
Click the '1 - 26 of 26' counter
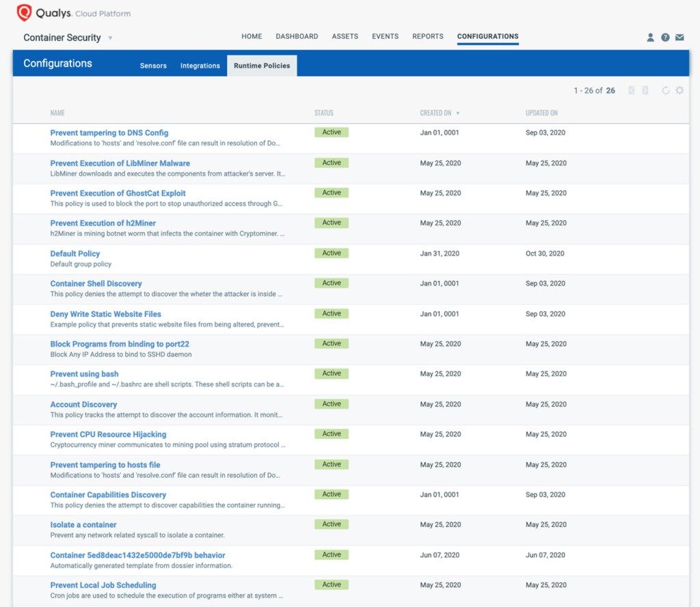(594, 91)
